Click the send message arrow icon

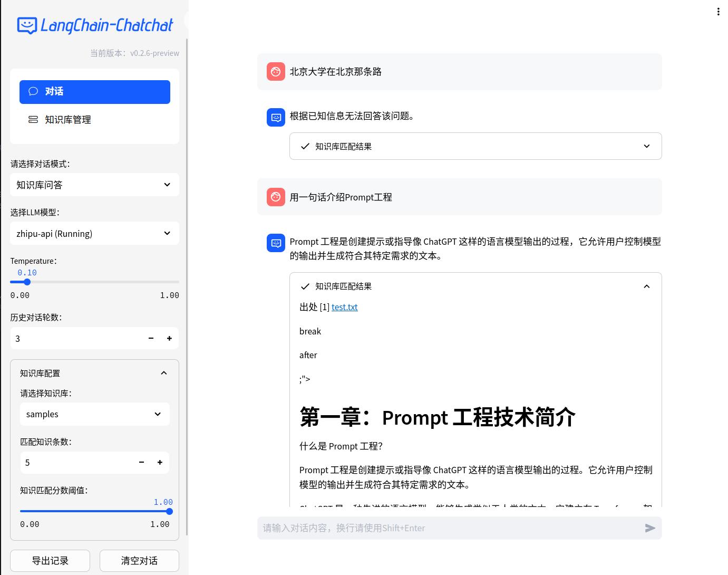click(650, 528)
